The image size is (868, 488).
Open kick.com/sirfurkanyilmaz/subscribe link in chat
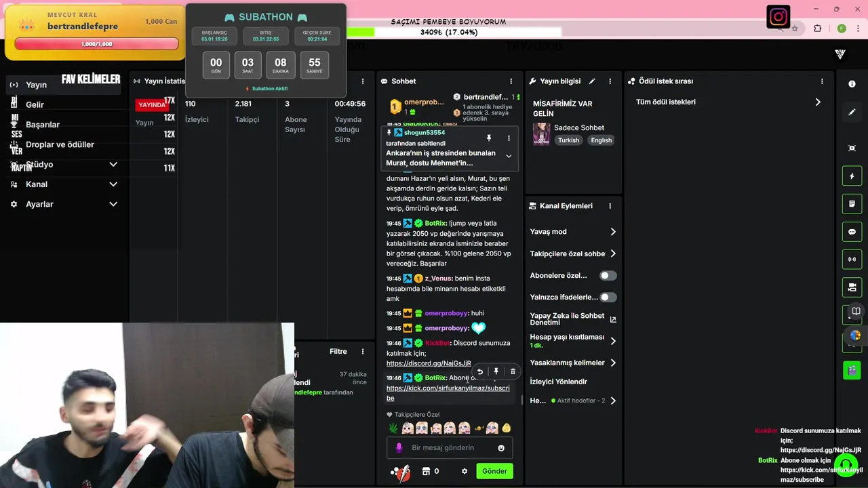(448, 393)
